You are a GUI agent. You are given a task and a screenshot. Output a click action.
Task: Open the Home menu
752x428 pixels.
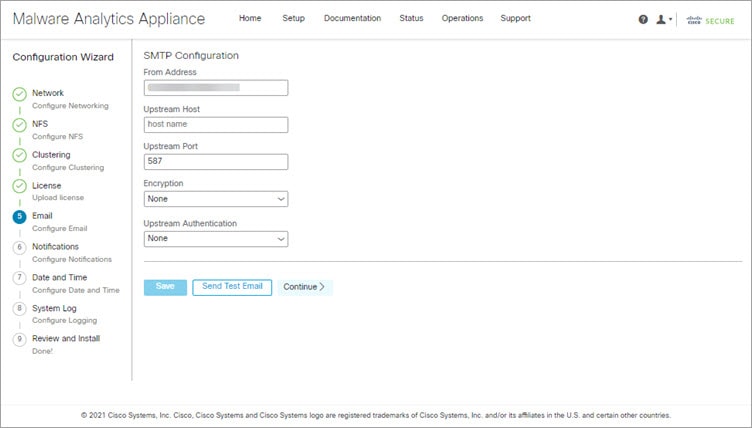click(250, 18)
